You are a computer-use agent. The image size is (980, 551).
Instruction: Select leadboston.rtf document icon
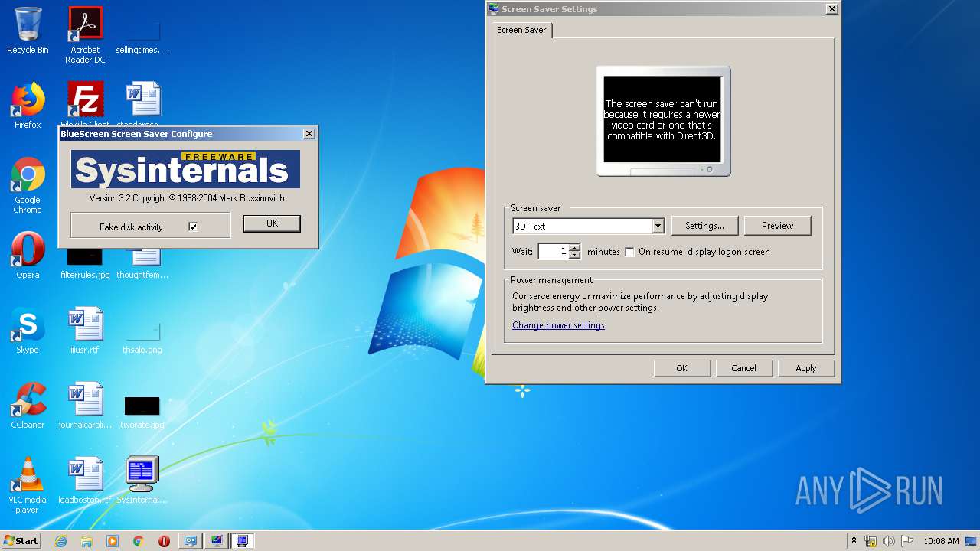pyautogui.click(x=85, y=481)
